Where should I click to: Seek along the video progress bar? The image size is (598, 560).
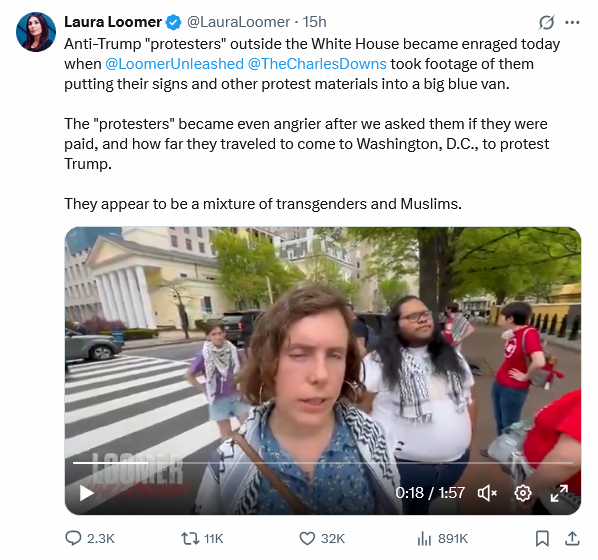323,463
